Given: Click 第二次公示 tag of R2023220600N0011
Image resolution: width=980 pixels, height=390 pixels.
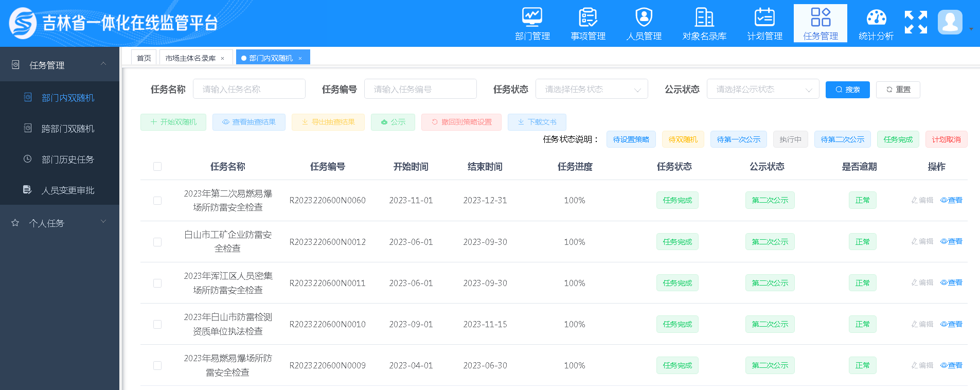Looking at the screenshot, I should 770,283.
